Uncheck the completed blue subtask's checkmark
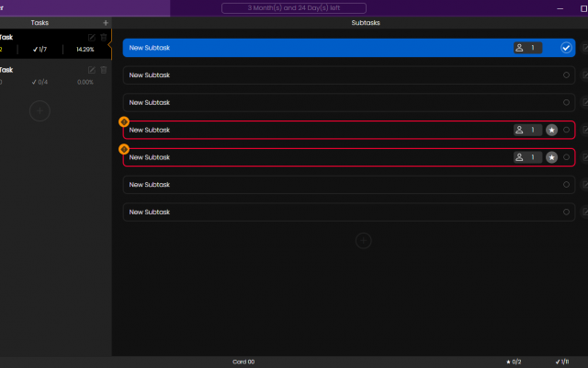The height and width of the screenshot is (368, 588). (566, 48)
